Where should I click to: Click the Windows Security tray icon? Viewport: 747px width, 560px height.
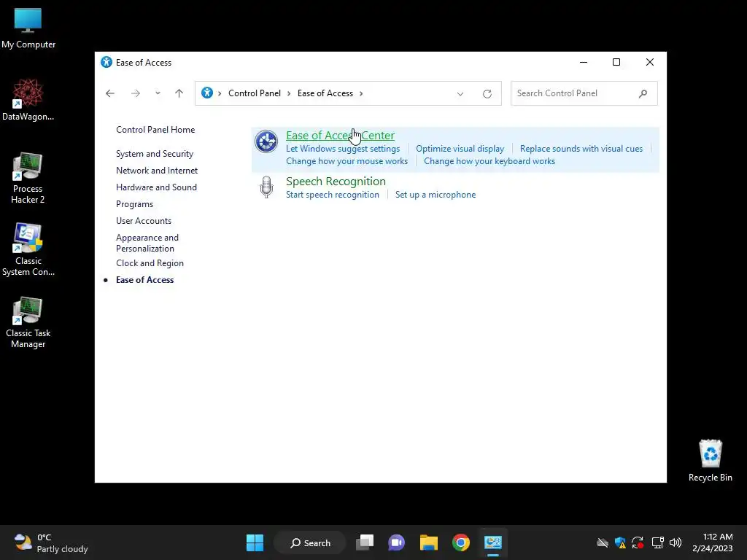point(620,542)
